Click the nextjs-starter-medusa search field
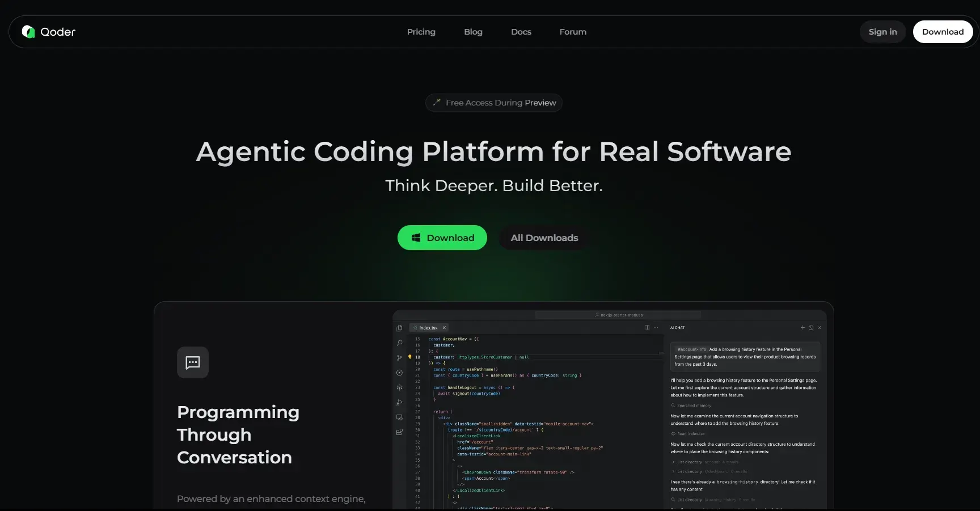980x511 pixels. (618, 315)
